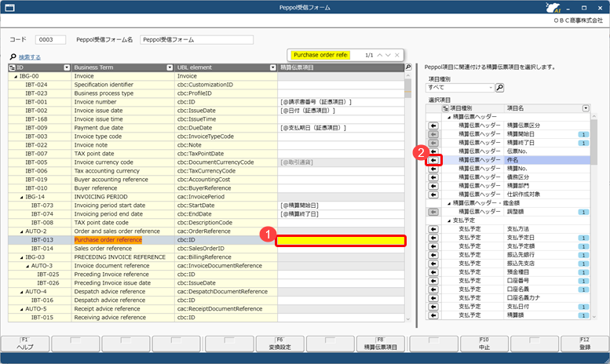
Task: Click the Purchase order search text box
Action: [320, 55]
